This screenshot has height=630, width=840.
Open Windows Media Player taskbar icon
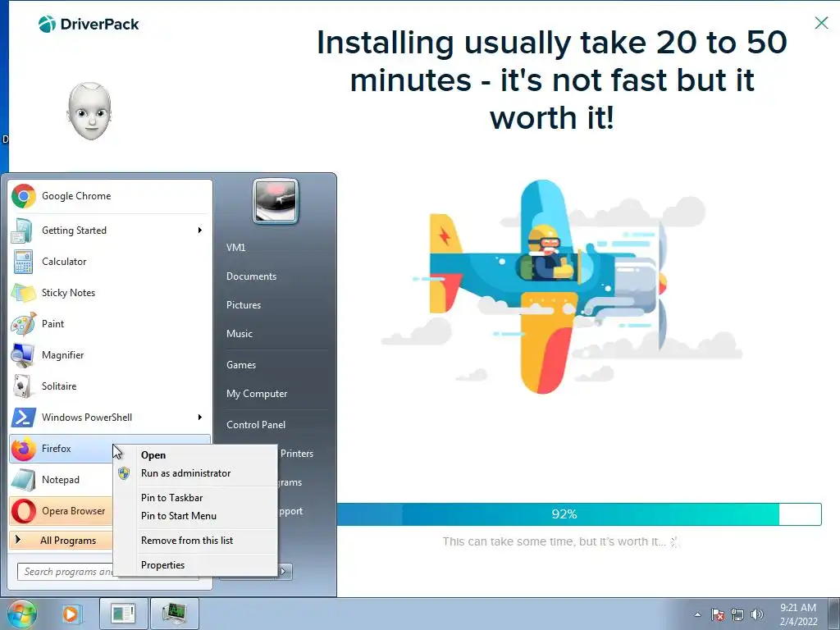click(x=71, y=614)
